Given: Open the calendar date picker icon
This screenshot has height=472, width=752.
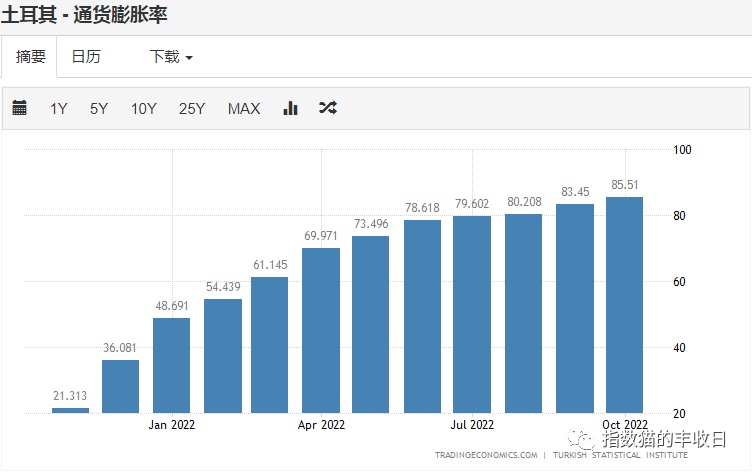Looking at the screenshot, I should [x=20, y=108].
